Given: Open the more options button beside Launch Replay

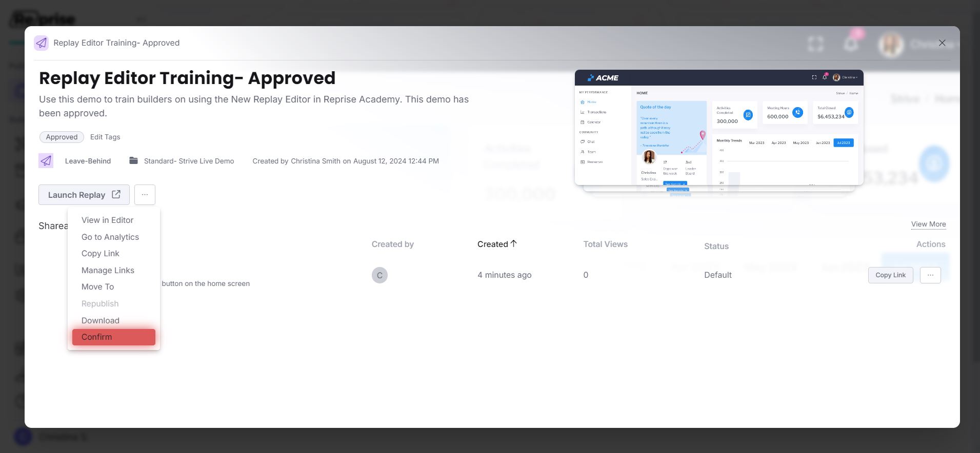Looking at the screenshot, I should coord(145,195).
